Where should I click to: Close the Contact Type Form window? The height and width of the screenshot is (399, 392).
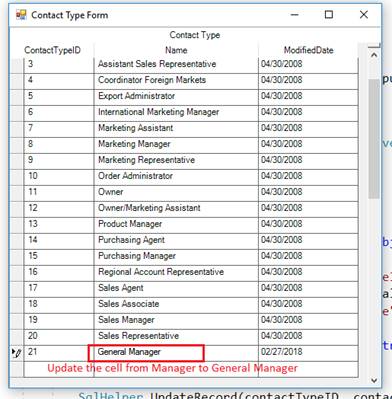[x=364, y=15]
